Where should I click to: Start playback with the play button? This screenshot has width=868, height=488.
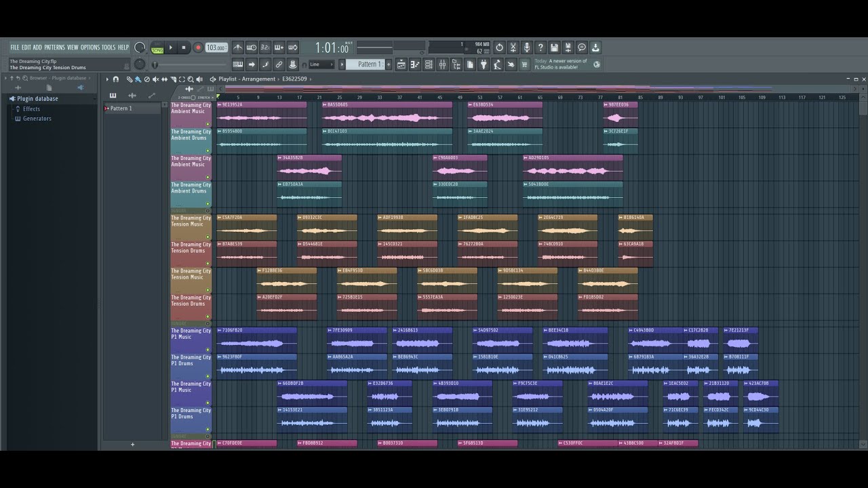point(170,47)
